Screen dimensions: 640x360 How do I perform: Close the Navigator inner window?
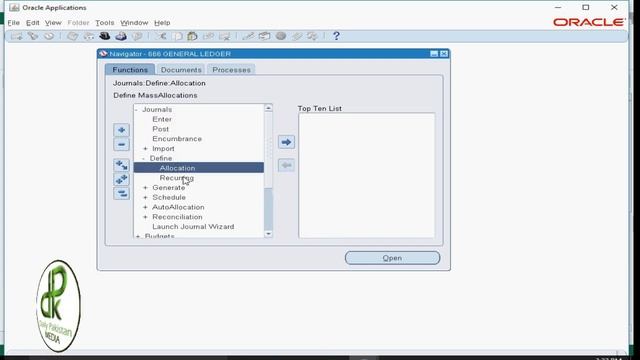pos(444,54)
